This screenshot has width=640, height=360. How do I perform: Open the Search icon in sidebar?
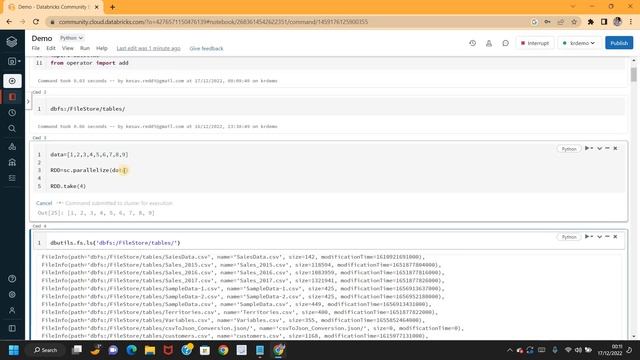12,129
